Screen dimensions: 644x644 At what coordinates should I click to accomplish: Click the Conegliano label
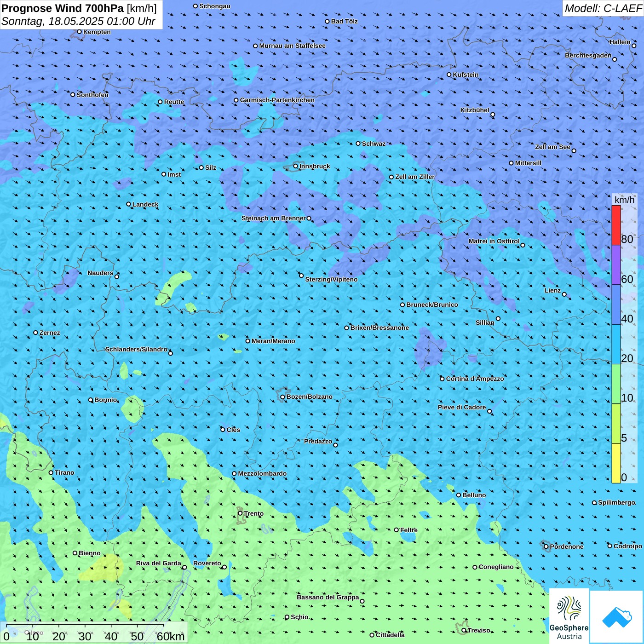496,567
